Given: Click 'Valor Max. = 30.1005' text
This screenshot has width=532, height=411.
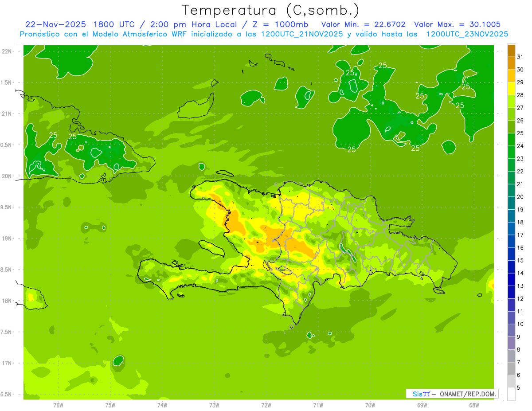Looking at the screenshot, I should (457, 24).
